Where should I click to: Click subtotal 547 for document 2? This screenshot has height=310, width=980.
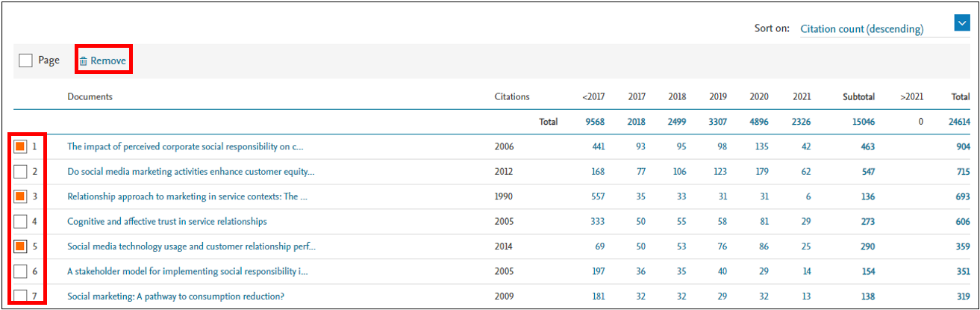pyautogui.click(x=866, y=172)
